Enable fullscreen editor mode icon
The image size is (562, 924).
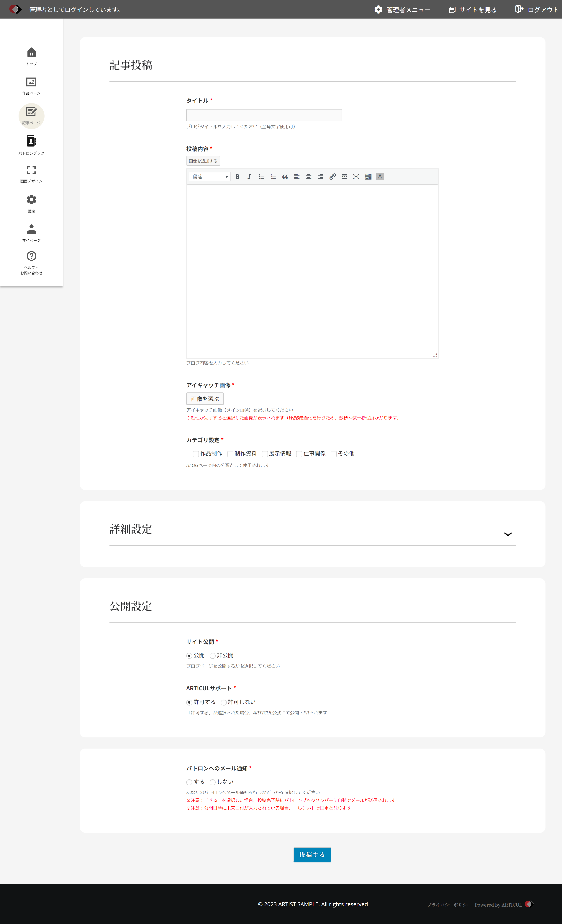point(356,177)
